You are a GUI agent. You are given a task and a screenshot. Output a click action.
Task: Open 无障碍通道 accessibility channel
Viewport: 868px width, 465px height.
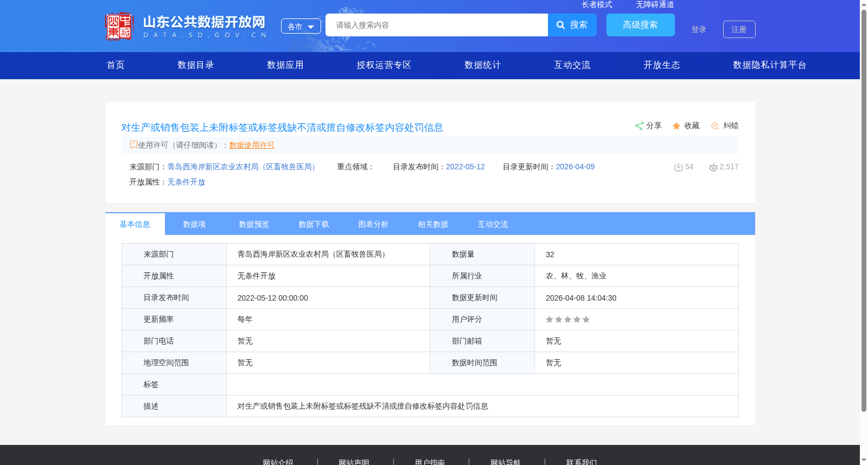(x=655, y=4)
